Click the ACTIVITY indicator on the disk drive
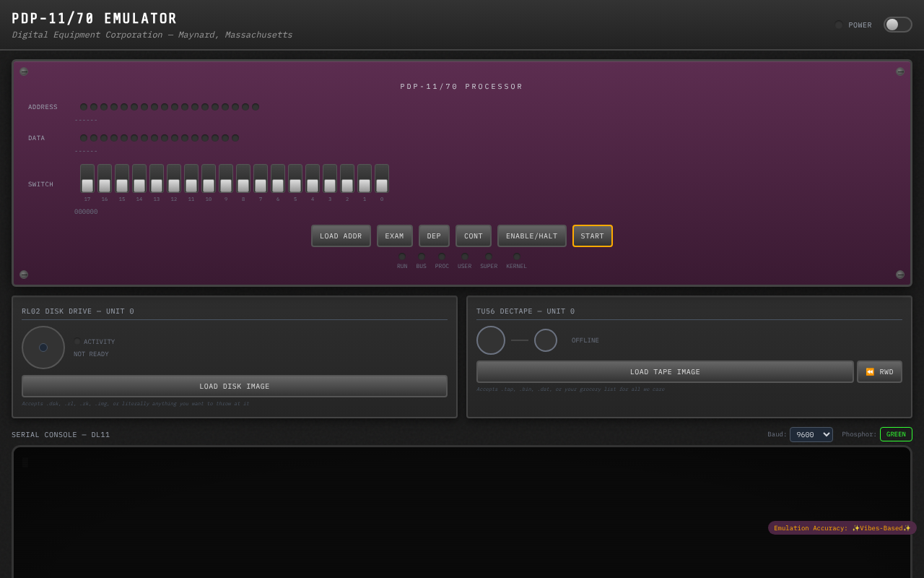The image size is (924, 578). coord(77,342)
